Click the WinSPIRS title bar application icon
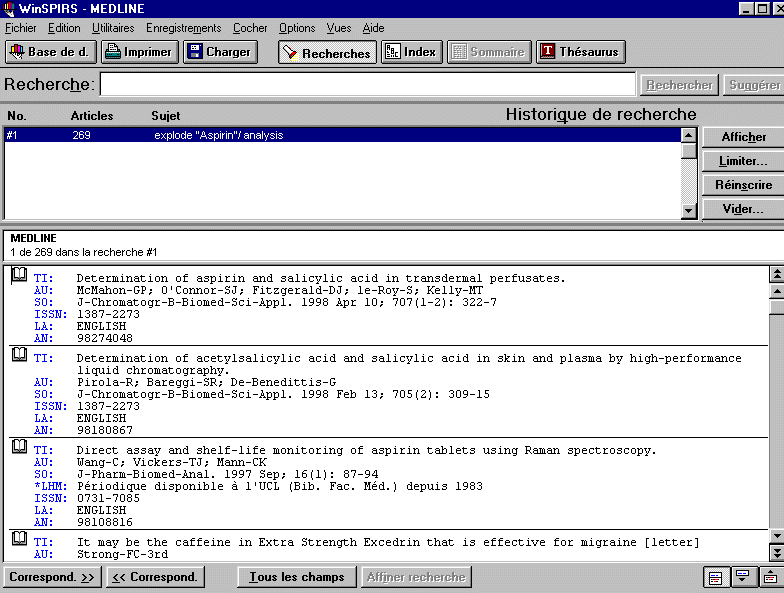Image resolution: width=784 pixels, height=593 pixels. [x=8, y=8]
